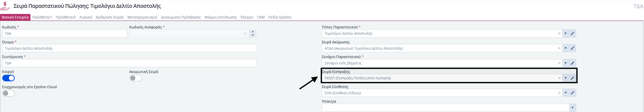Clear the Σειρά Σύνθεσης value
The width and height of the screenshot is (644, 112).
[559, 93]
